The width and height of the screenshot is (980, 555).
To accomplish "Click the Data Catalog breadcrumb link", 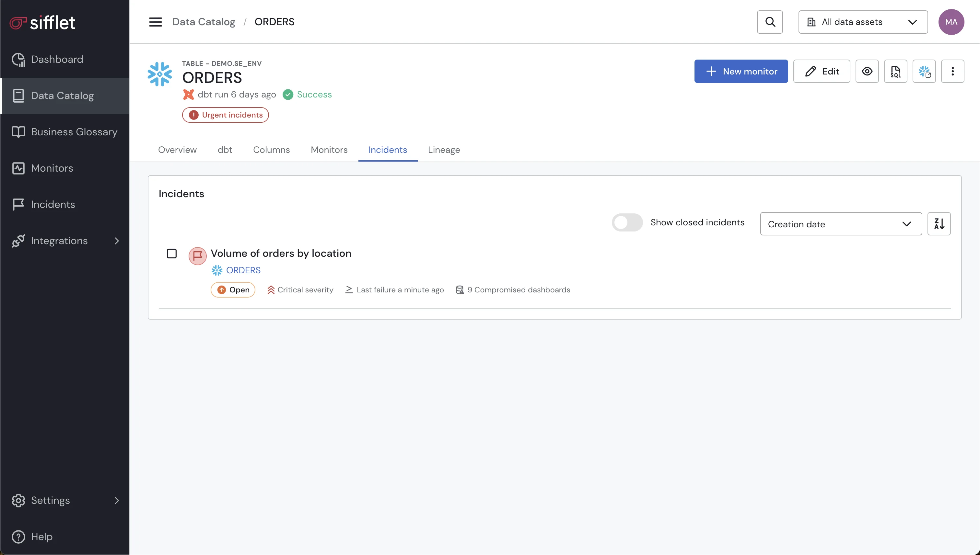I will pyautogui.click(x=204, y=22).
